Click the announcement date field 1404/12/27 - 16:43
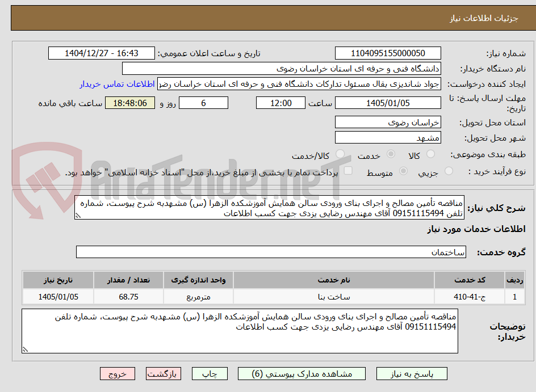Viewport: 536px width, 392px height. (102, 53)
